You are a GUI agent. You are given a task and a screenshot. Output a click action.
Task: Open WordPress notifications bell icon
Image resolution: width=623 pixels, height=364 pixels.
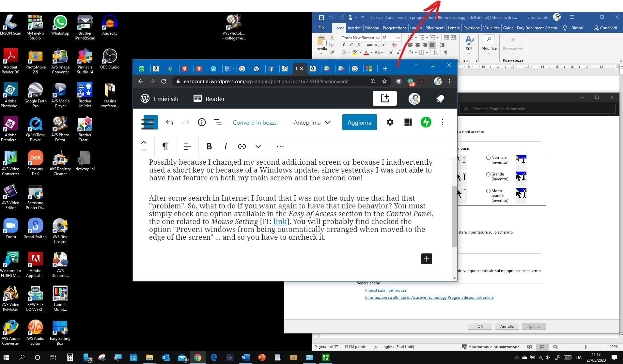tap(440, 99)
